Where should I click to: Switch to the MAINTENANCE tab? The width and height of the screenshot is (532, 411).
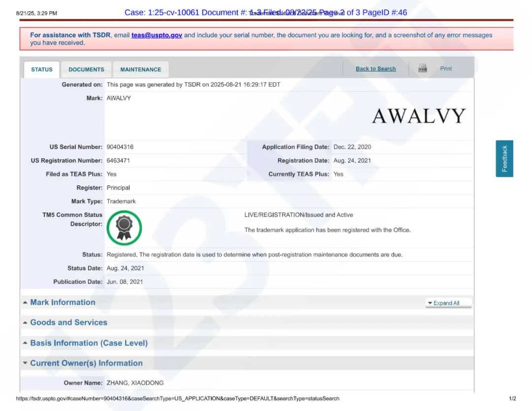click(x=140, y=69)
